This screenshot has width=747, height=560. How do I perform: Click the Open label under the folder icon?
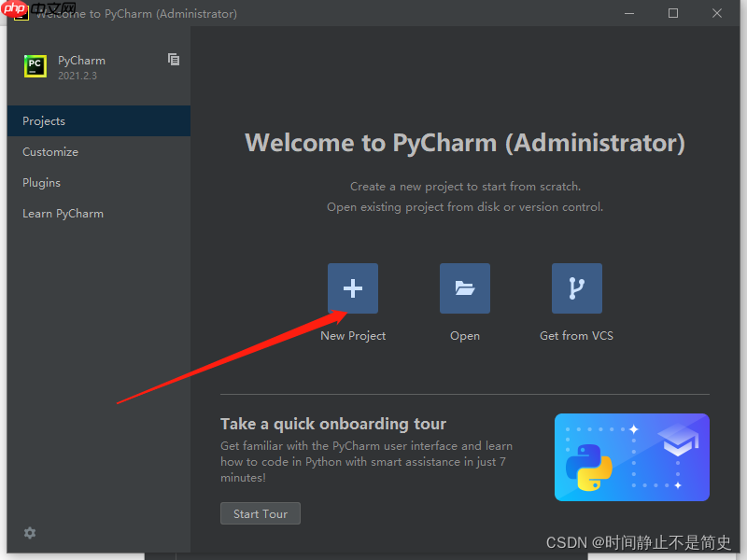click(x=465, y=336)
